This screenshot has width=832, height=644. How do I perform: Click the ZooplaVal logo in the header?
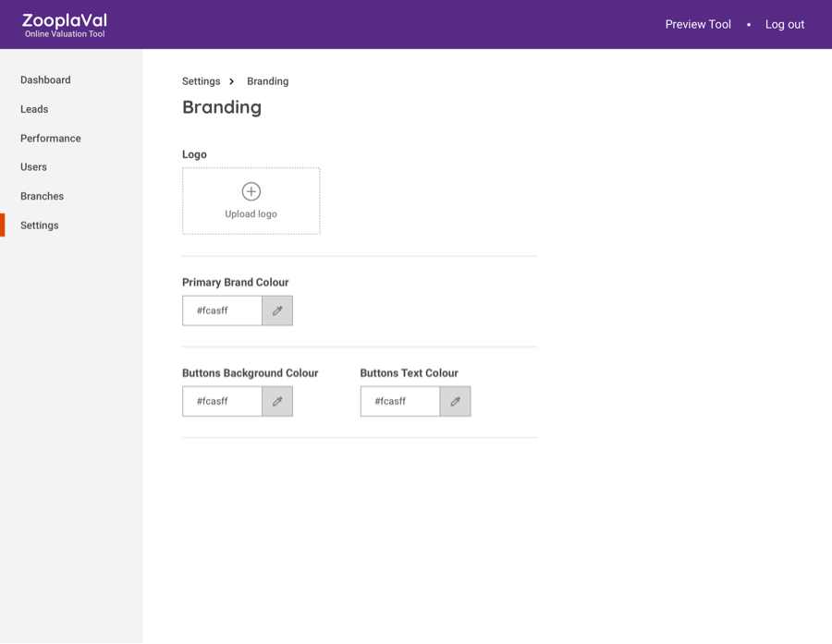pos(65,25)
